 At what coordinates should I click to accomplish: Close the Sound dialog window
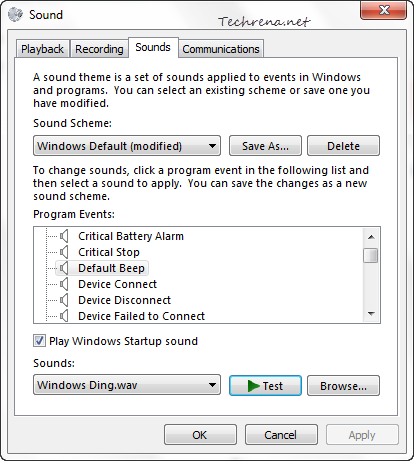point(384,10)
